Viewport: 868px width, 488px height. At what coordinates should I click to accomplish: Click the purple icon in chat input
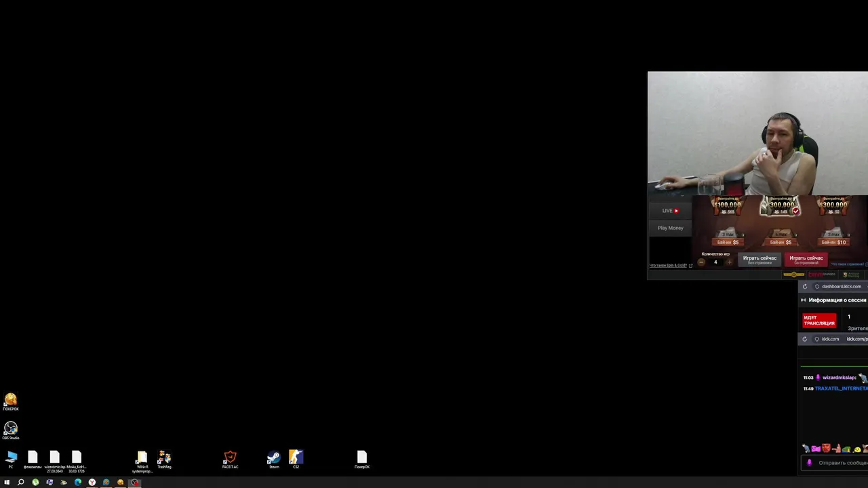(x=808, y=463)
